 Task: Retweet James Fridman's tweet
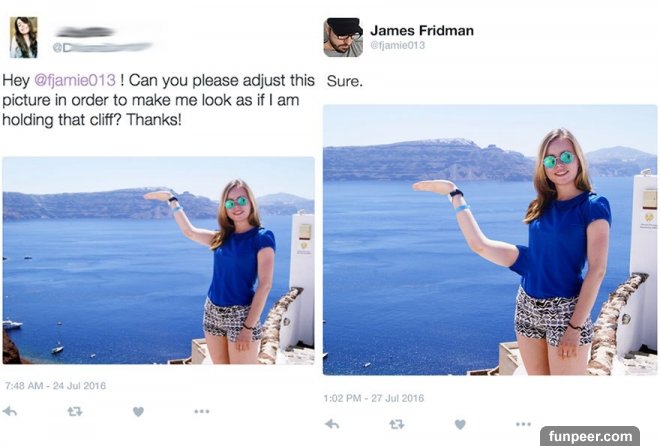397,424
